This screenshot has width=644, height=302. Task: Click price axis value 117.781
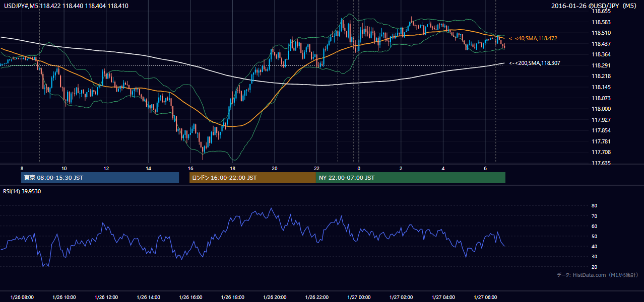click(601, 141)
